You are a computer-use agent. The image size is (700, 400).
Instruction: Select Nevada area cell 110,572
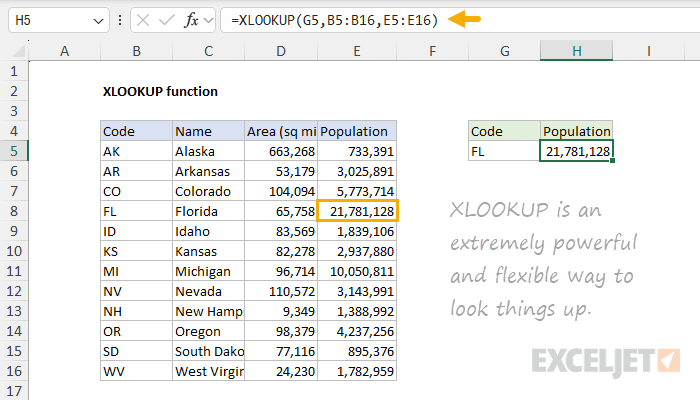pyautogui.click(x=281, y=291)
